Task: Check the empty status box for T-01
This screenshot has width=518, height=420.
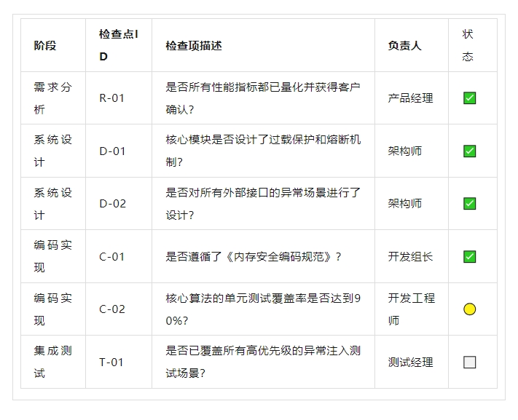Action: coord(470,362)
